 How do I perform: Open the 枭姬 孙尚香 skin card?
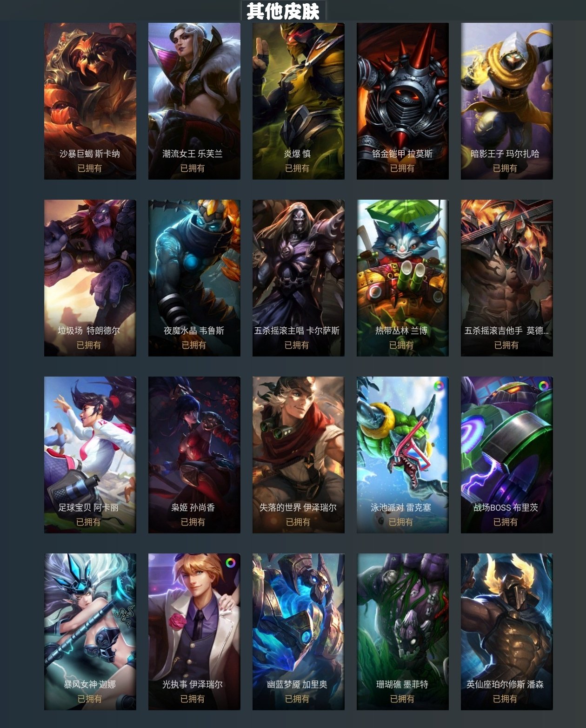194,455
